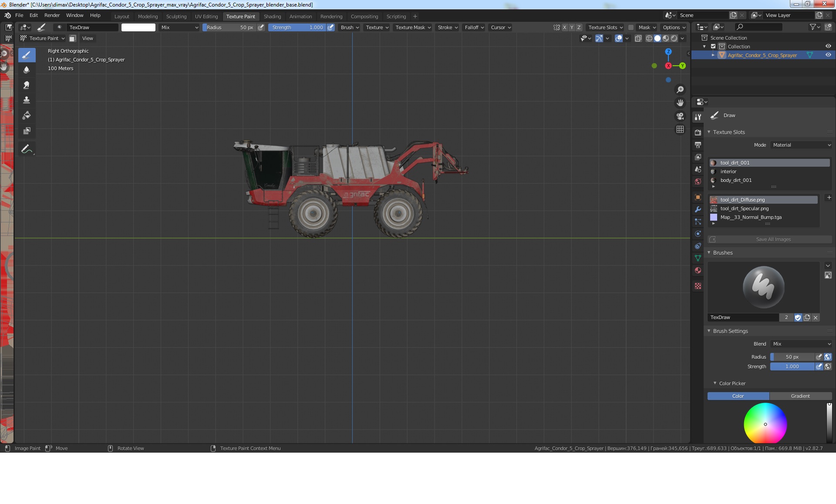Hide Collection with its eye icon
Screen dimensions: 836x504
(828, 47)
